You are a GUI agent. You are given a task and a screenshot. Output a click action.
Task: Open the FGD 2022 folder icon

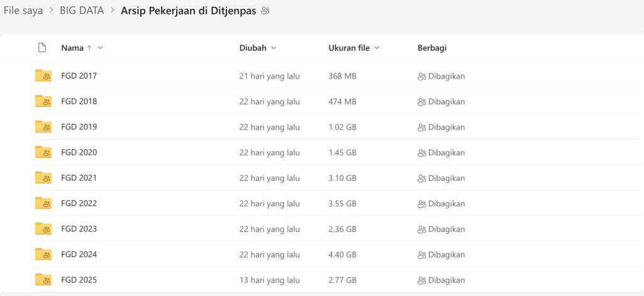pos(43,203)
